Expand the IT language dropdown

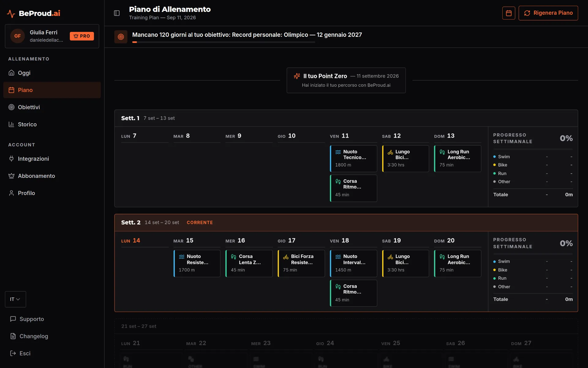15,299
